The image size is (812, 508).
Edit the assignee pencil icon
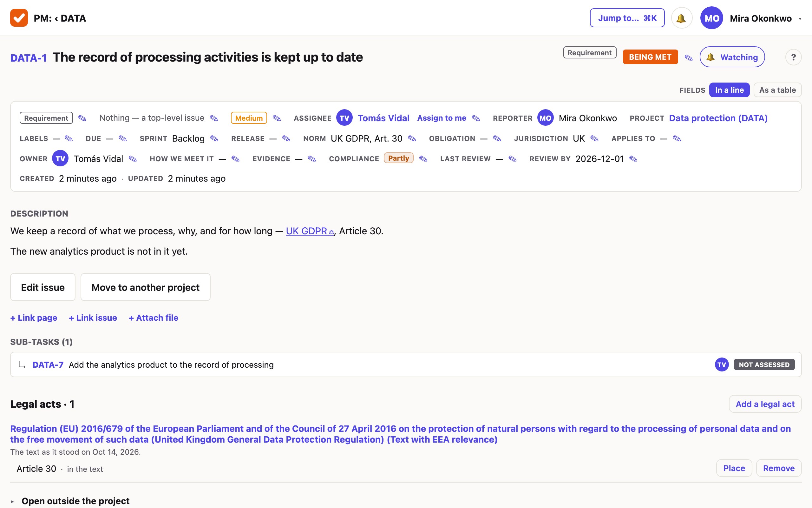point(476,118)
